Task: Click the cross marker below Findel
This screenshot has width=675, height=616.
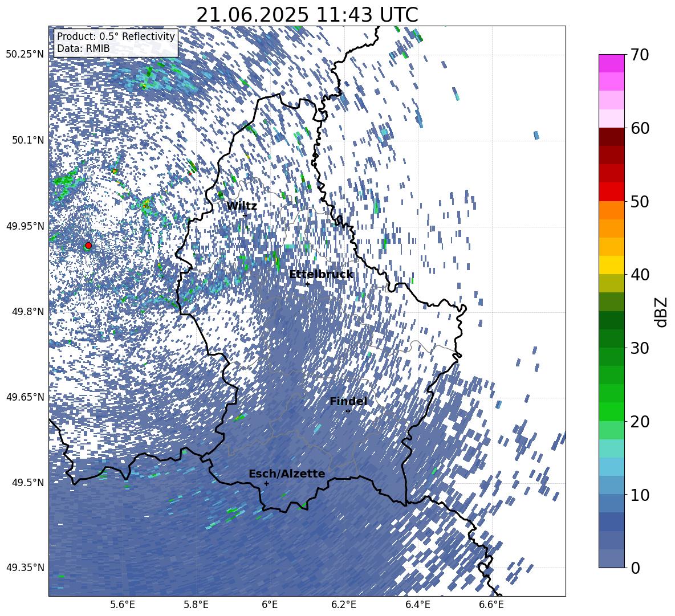Action: [348, 411]
